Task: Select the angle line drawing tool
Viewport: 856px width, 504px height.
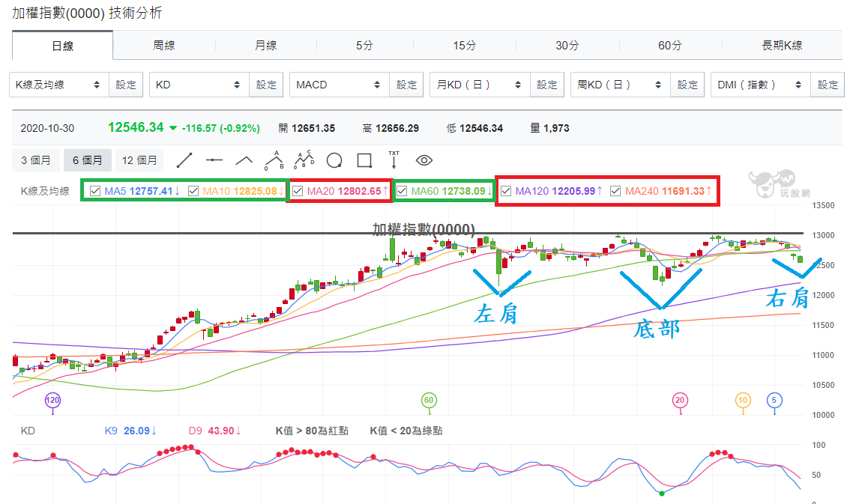Action: (x=244, y=160)
